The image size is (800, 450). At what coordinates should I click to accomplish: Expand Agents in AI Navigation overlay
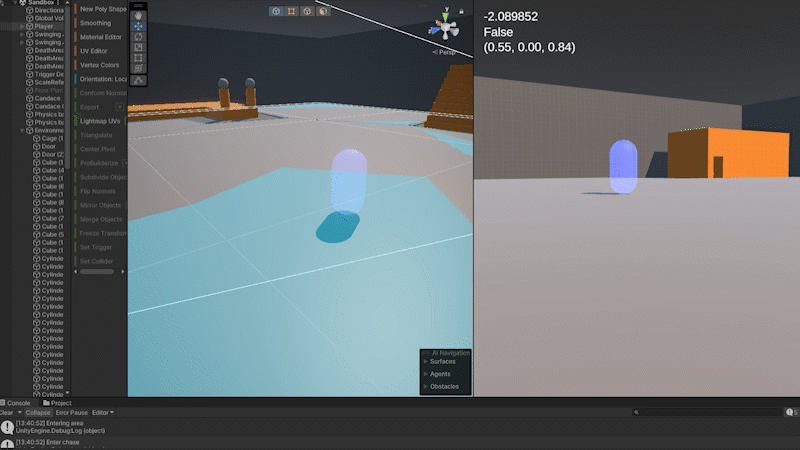click(x=426, y=374)
